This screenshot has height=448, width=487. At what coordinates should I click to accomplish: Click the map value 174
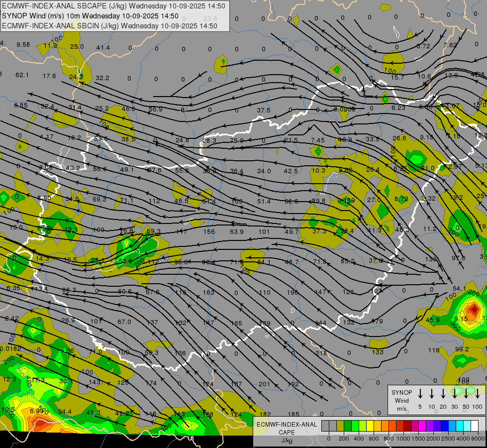coord(151,383)
